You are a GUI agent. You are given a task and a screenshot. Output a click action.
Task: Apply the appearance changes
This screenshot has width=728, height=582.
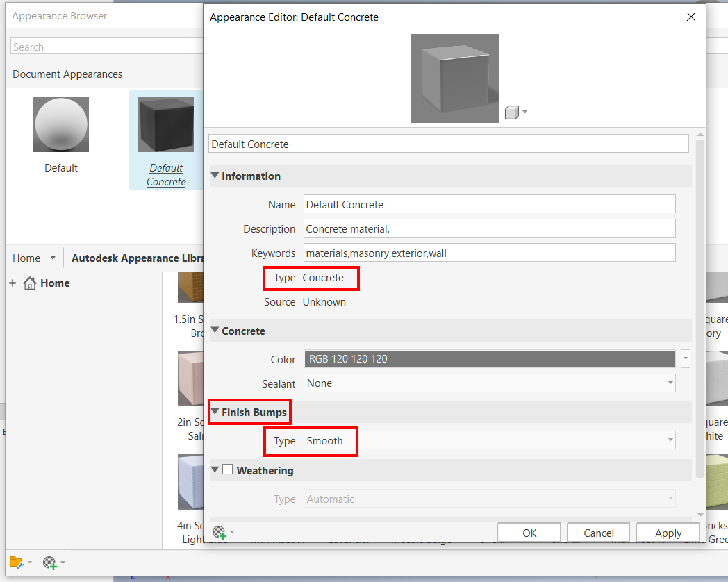pyautogui.click(x=668, y=532)
